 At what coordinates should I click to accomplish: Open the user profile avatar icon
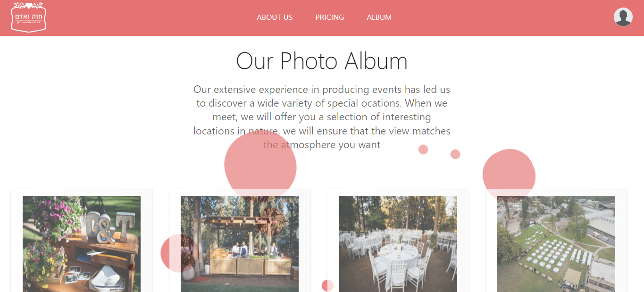(x=623, y=17)
